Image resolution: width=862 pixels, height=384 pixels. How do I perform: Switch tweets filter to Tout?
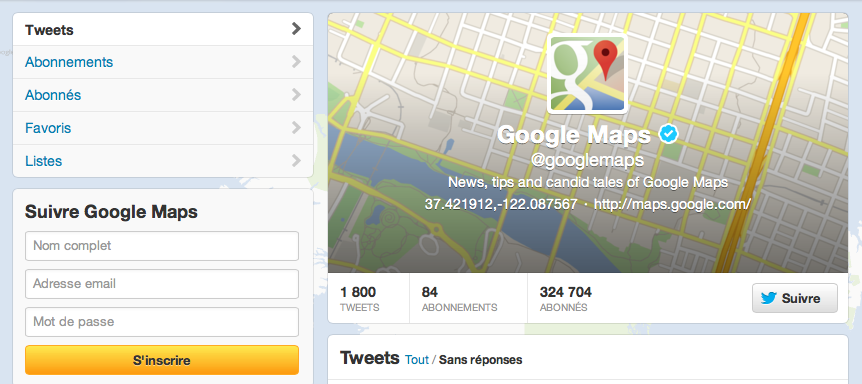point(417,360)
